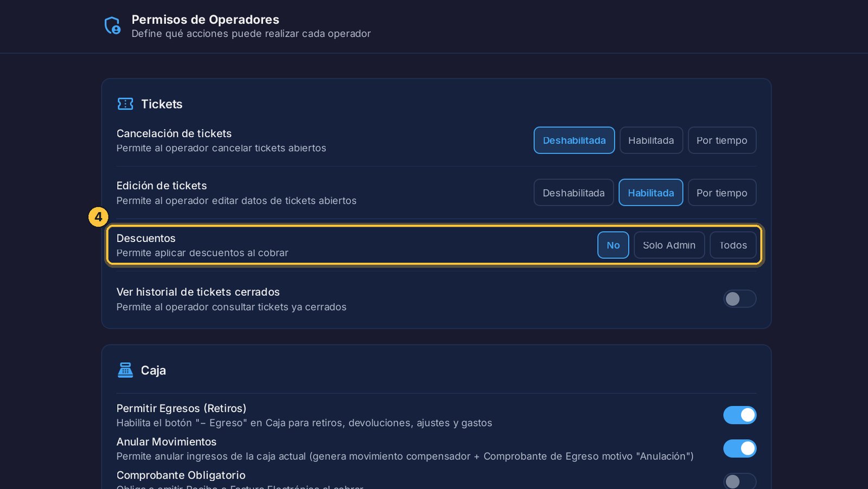Screen dimensions: 868x489
Task: Disable Permitir Egresos (Retiros) toggle
Action: click(x=739, y=415)
